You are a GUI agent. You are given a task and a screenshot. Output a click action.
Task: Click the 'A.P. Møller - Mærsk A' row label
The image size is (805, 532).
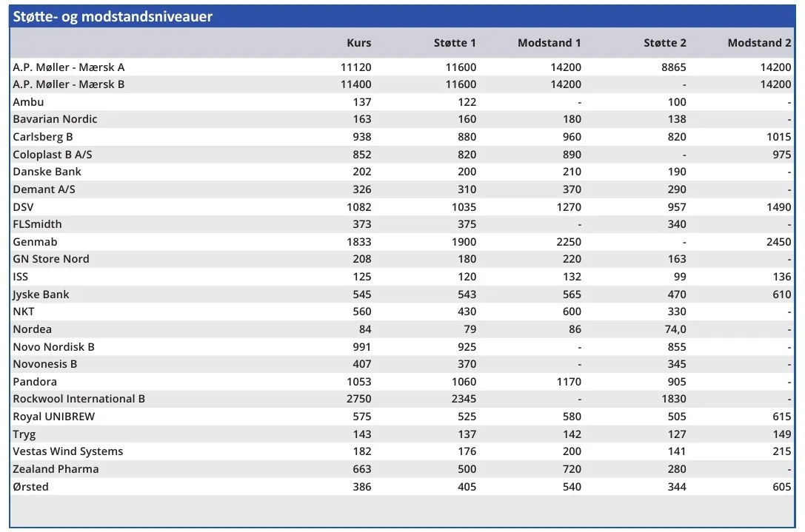coord(69,67)
